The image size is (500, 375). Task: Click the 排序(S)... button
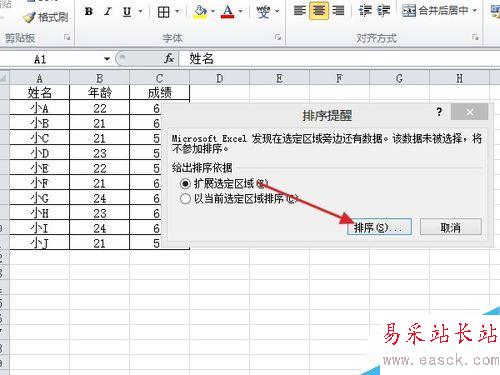(x=379, y=227)
